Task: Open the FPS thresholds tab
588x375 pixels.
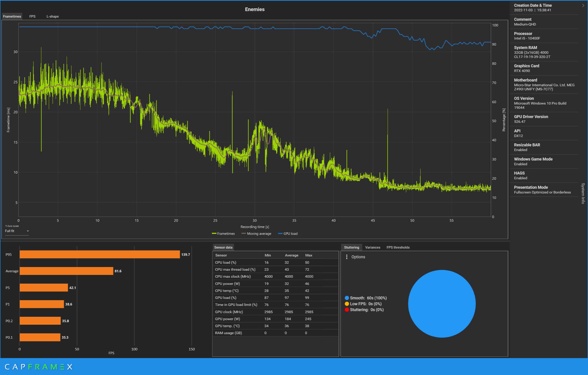Action: pos(398,247)
